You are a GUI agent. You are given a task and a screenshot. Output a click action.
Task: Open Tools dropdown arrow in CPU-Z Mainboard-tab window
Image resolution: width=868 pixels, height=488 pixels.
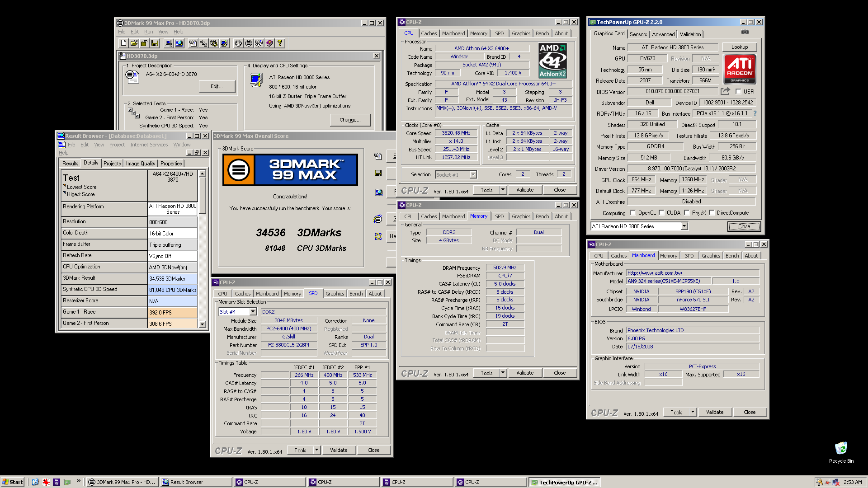pos(693,412)
